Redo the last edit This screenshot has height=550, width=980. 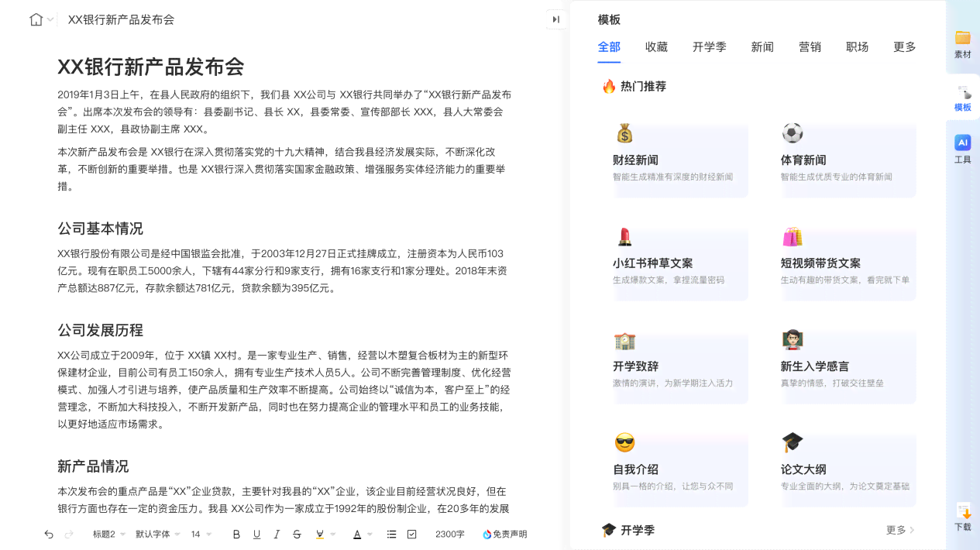click(69, 534)
